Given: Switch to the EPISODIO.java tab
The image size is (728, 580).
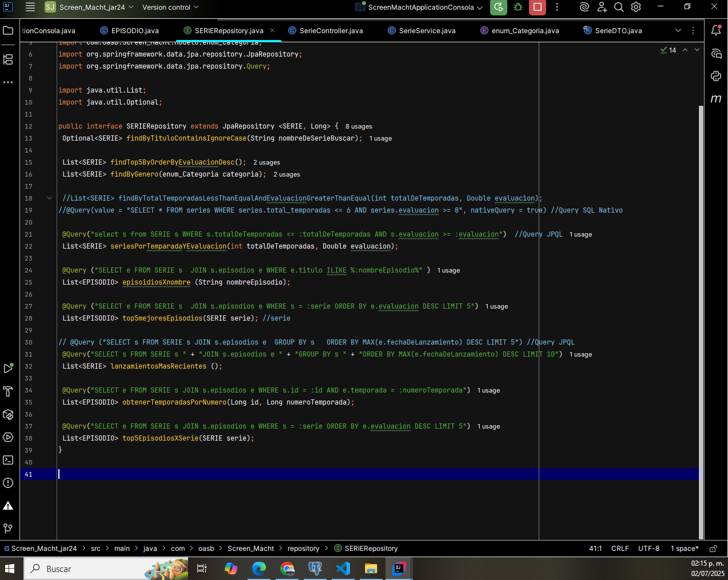Looking at the screenshot, I should coord(129,31).
